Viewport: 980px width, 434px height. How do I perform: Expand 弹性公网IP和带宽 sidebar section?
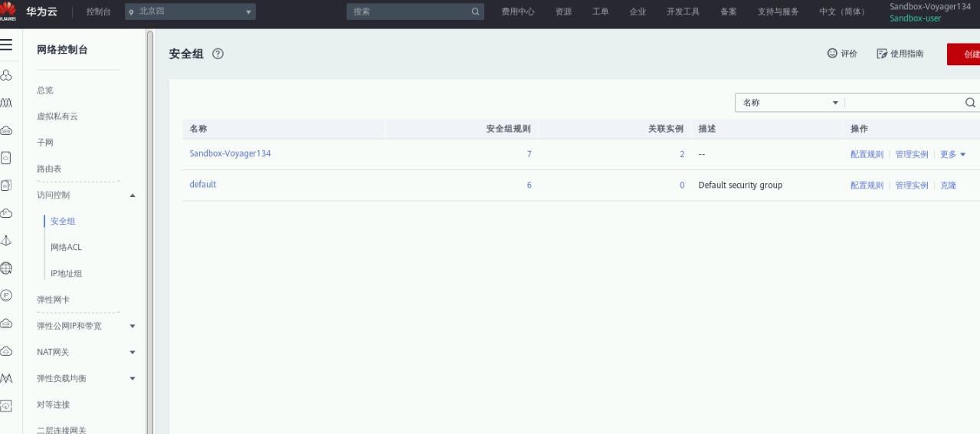[x=133, y=327]
